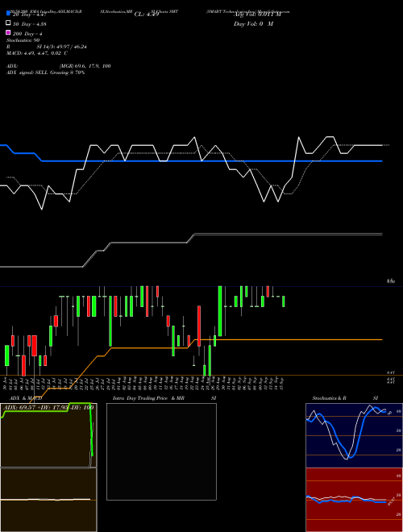Click the 'Stochastics: 99' reading

click(x=23, y=40)
